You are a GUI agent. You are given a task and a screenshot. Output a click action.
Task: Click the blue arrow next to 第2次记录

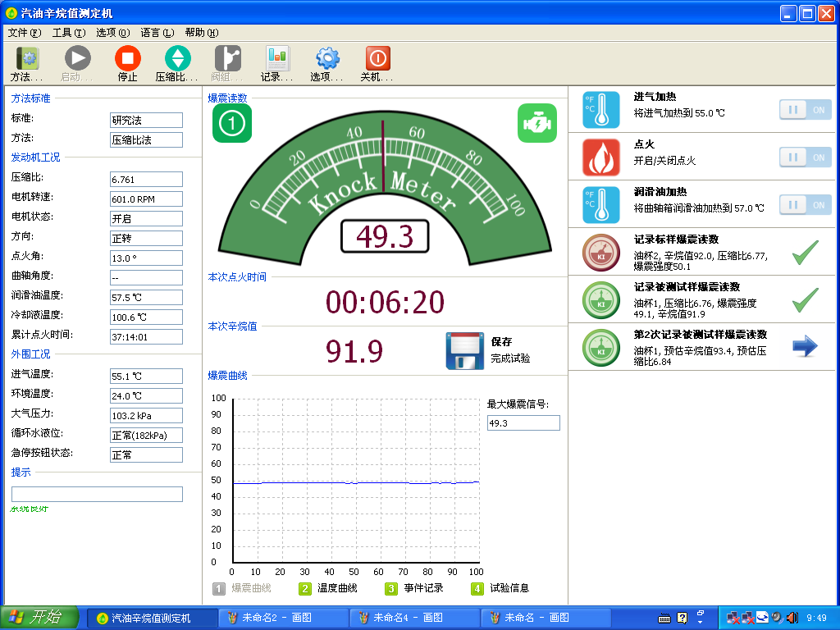pyautogui.click(x=805, y=346)
